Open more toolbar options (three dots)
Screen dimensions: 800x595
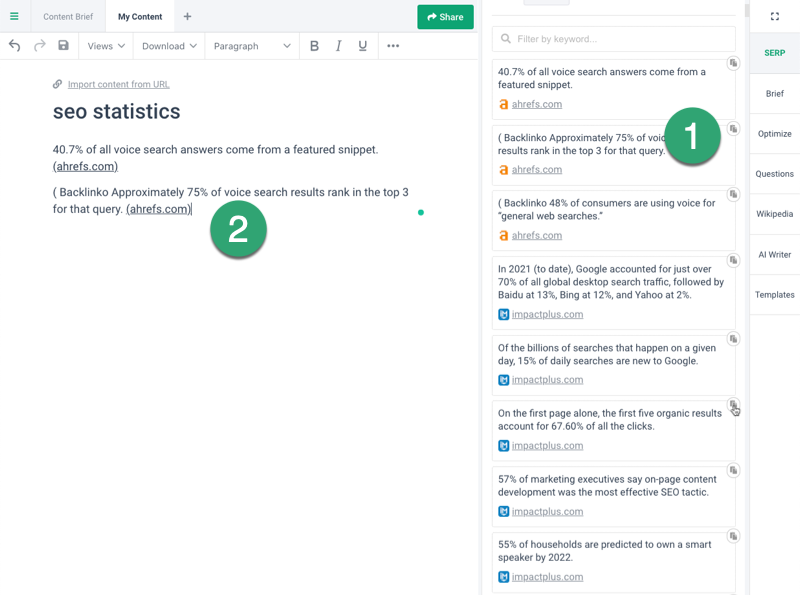(x=393, y=46)
